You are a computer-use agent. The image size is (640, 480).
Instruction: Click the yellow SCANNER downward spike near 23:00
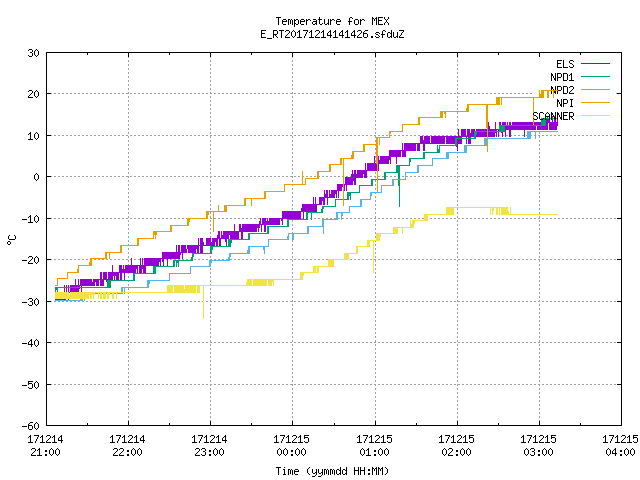203,303
